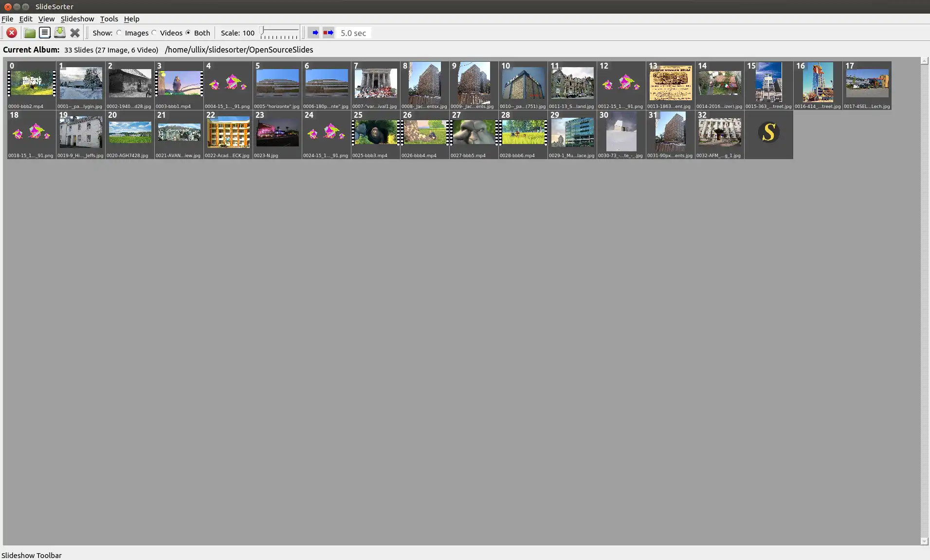This screenshot has height=560, width=930.
Task: Click the gray X delete icon
Action: (75, 33)
